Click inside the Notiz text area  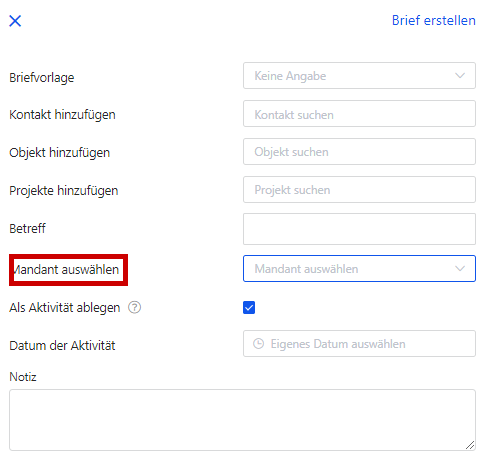click(242, 420)
